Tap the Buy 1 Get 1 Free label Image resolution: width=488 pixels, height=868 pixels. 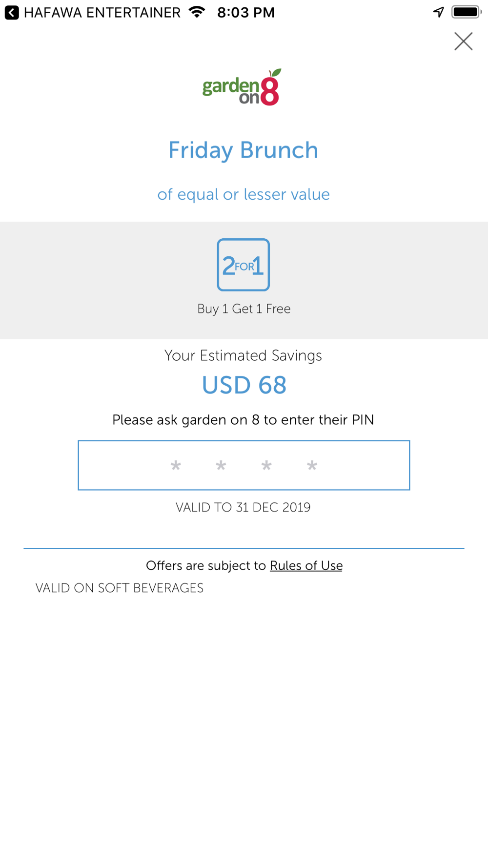tap(244, 309)
